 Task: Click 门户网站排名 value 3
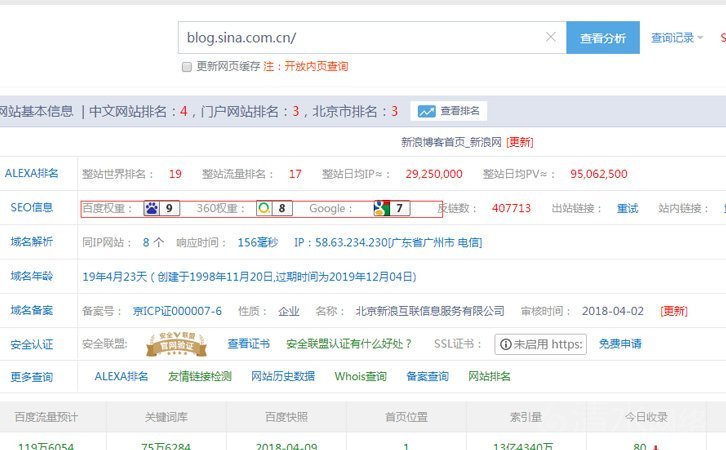[295, 112]
